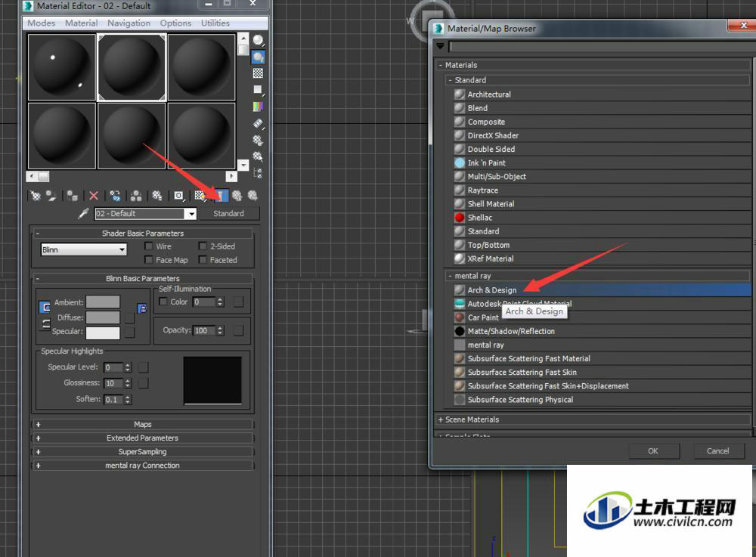The width and height of the screenshot is (756, 557).
Task: Expand the SuperSampling rollout
Action: 143,452
